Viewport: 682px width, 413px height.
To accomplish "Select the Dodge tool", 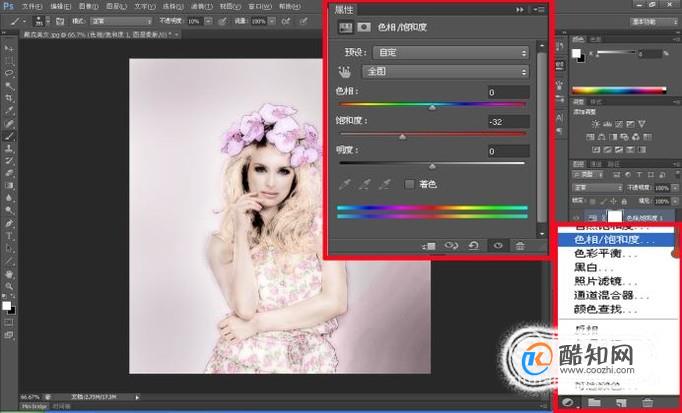I will click(x=9, y=211).
